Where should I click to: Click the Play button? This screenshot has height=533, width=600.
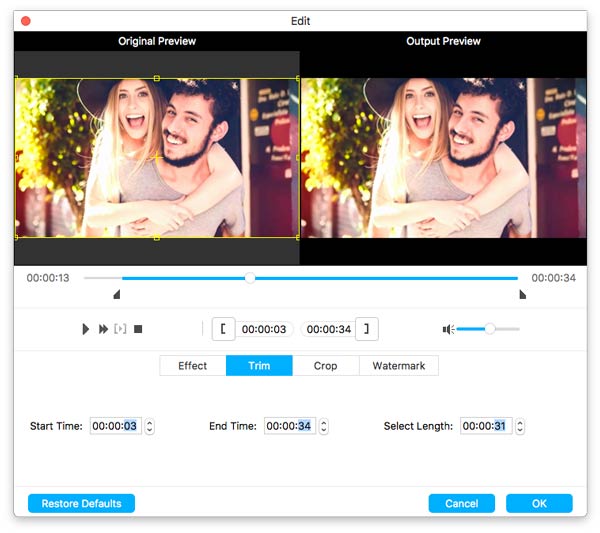click(x=86, y=329)
